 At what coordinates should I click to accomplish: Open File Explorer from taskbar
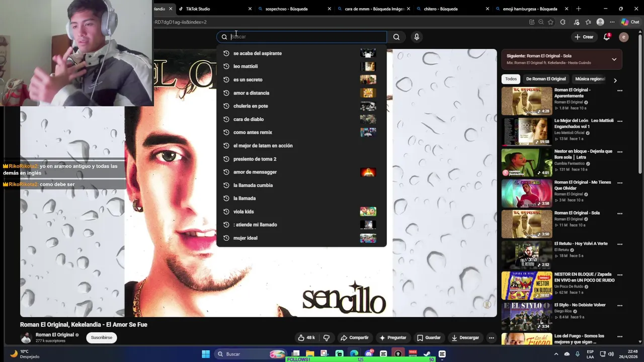(x=310, y=354)
